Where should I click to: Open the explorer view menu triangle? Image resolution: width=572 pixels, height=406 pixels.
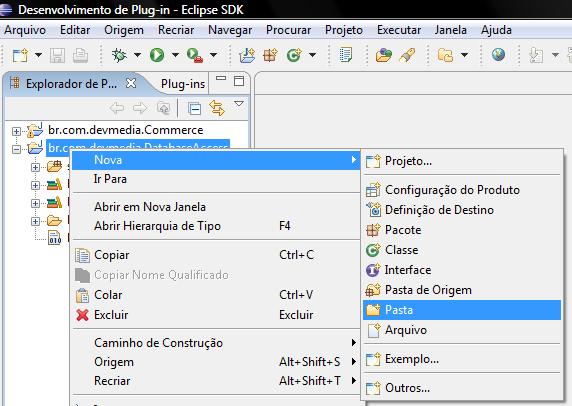click(239, 104)
